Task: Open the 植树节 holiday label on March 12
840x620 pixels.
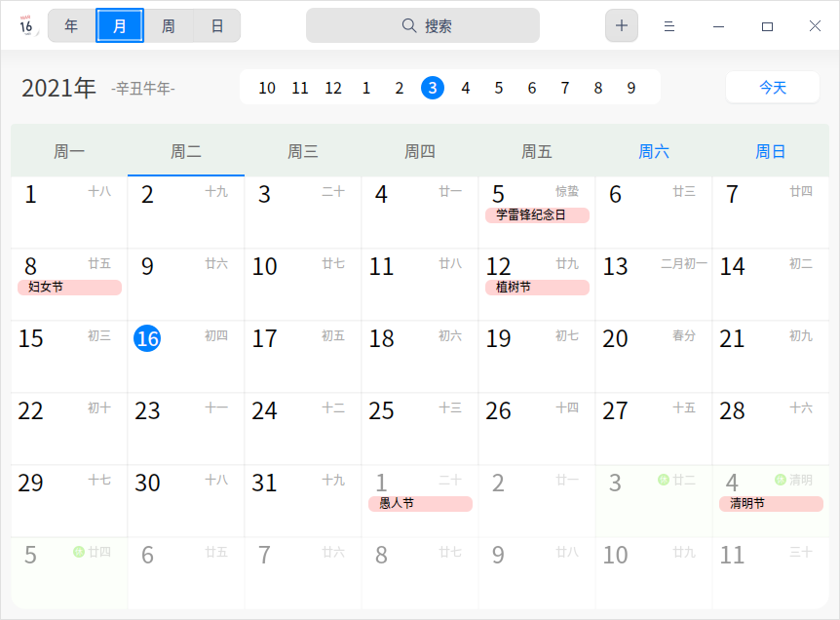Action: click(x=537, y=287)
